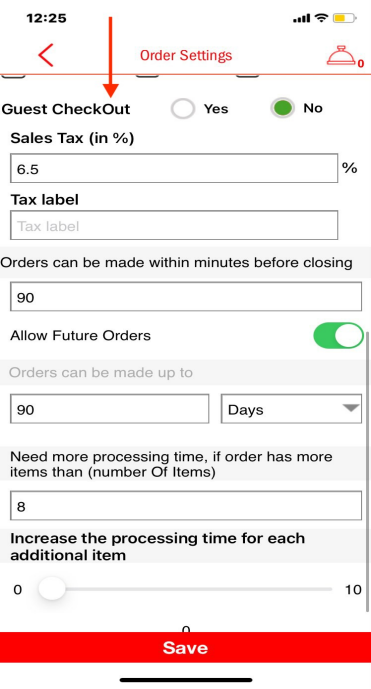Screen dimensions: 371x689
Task: Tap the processing time slider handle
Action: point(52,589)
